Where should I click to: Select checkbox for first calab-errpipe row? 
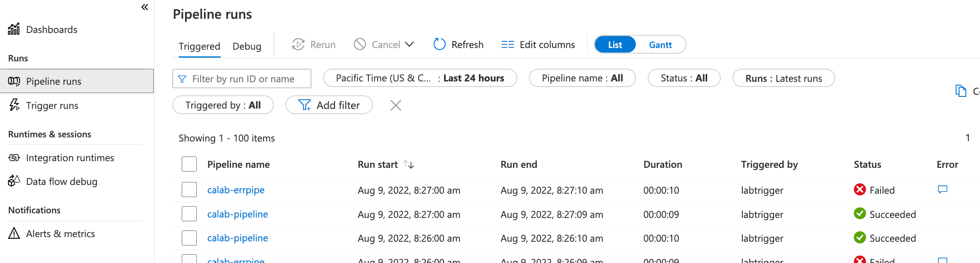click(189, 190)
